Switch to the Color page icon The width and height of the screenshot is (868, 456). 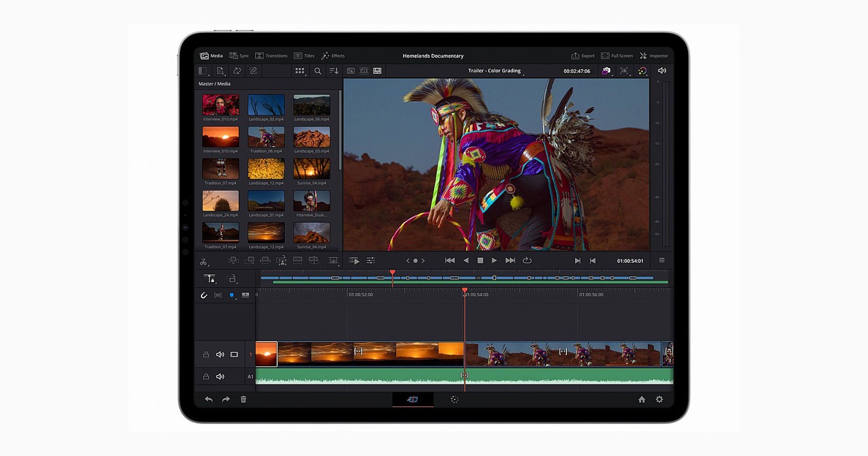pyautogui.click(x=454, y=400)
